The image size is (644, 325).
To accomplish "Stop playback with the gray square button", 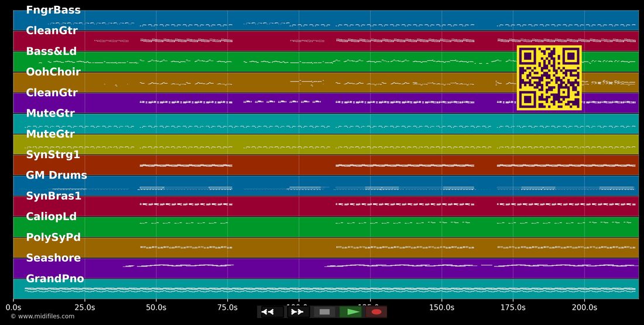I will click(324, 312).
